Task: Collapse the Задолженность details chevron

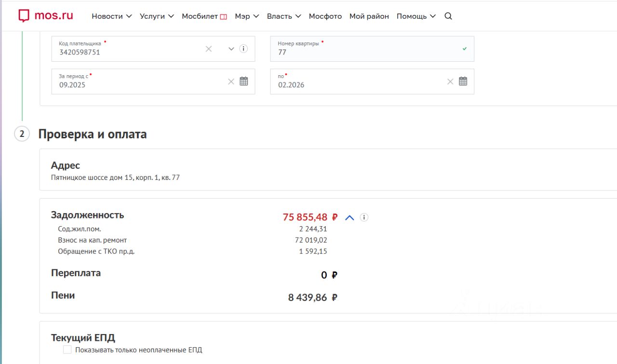Action: 349,217
